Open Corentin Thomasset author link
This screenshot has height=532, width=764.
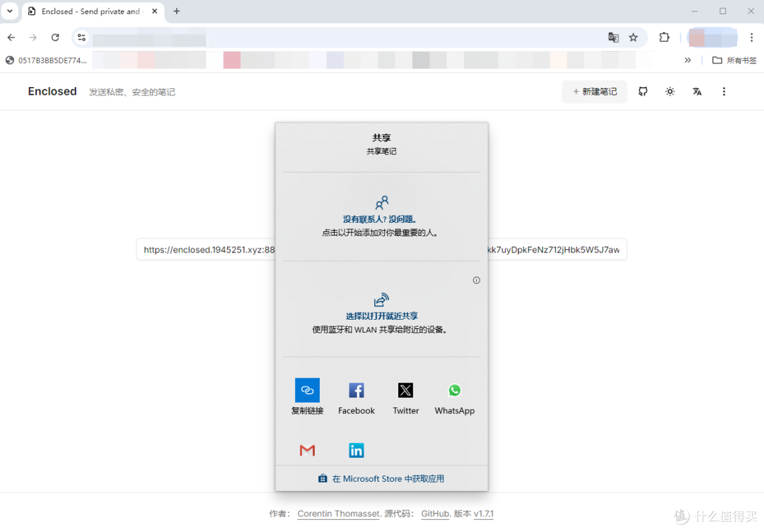[x=339, y=514]
